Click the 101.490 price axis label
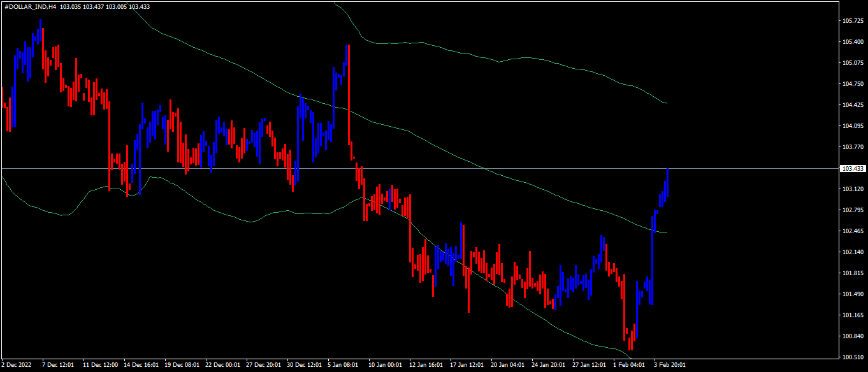The width and height of the screenshot is (868, 372). [853, 294]
